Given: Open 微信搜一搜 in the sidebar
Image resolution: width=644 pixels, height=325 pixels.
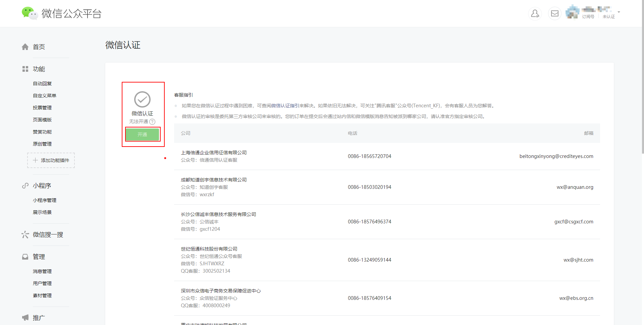Looking at the screenshot, I should (x=48, y=235).
